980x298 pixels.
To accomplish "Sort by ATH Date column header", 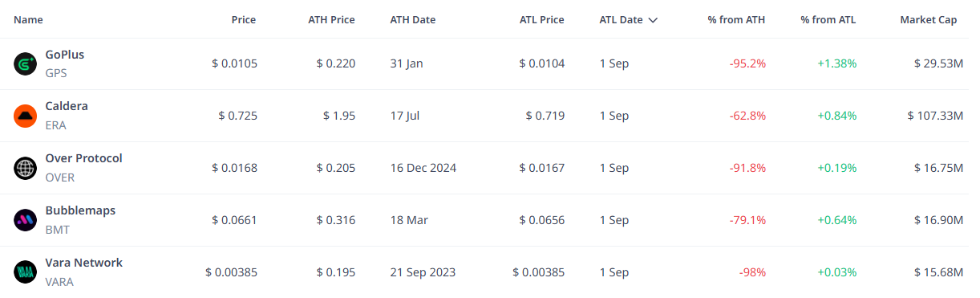I will pos(413,19).
